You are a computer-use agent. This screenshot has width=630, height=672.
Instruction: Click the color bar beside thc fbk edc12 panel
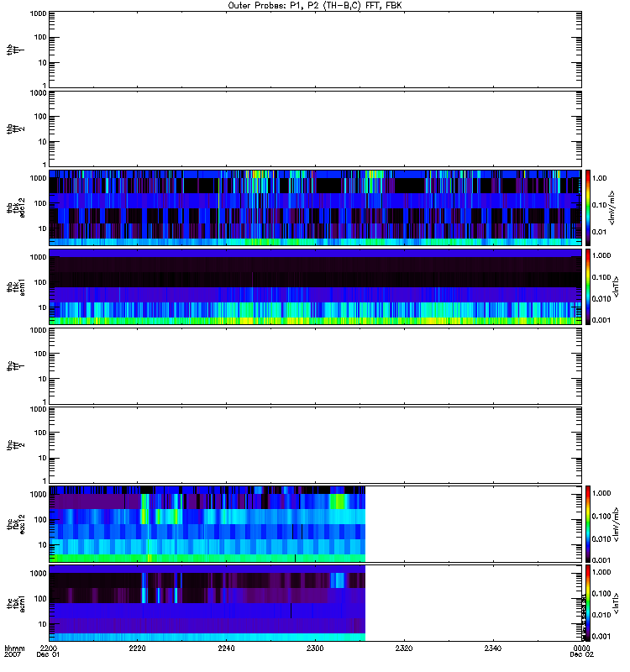click(x=588, y=523)
